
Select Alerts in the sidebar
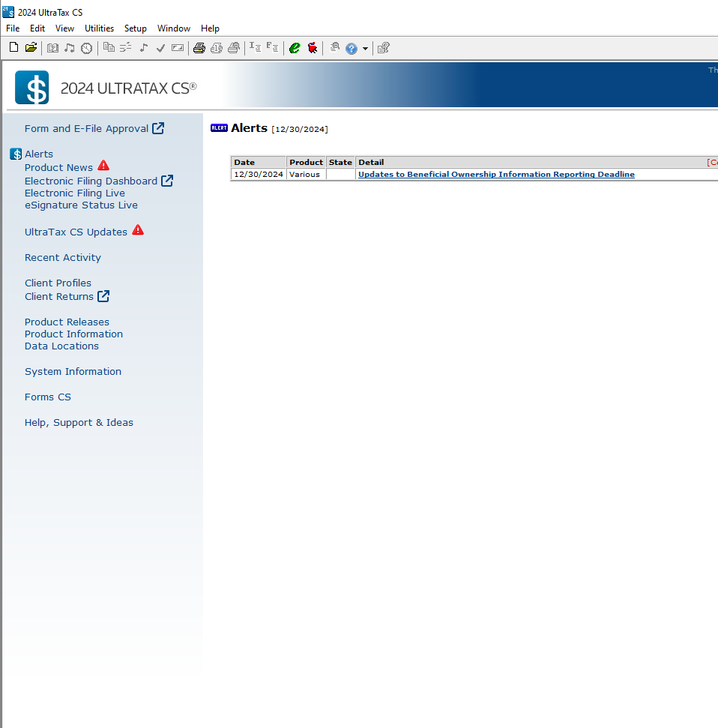[x=39, y=154]
